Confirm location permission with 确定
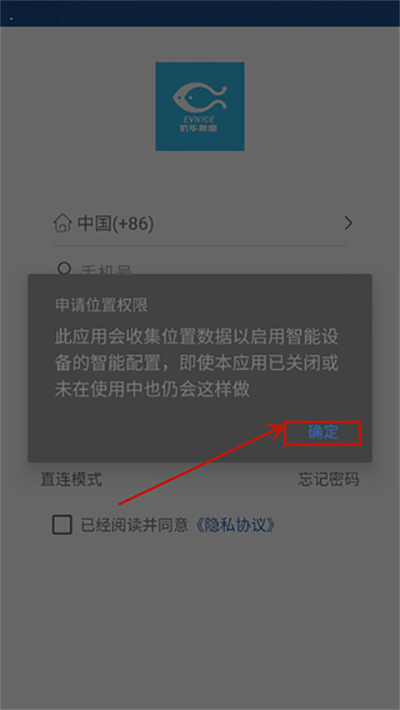400x710 pixels. point(323,432)
